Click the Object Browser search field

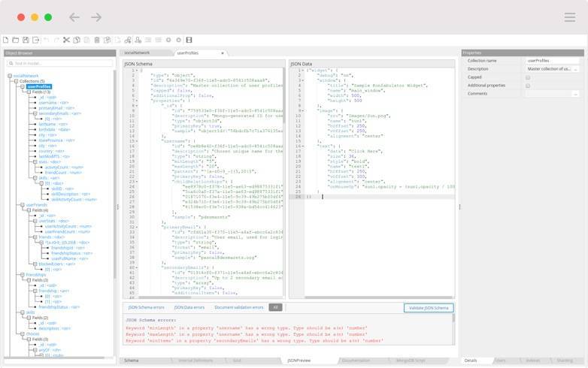[60, 64]
